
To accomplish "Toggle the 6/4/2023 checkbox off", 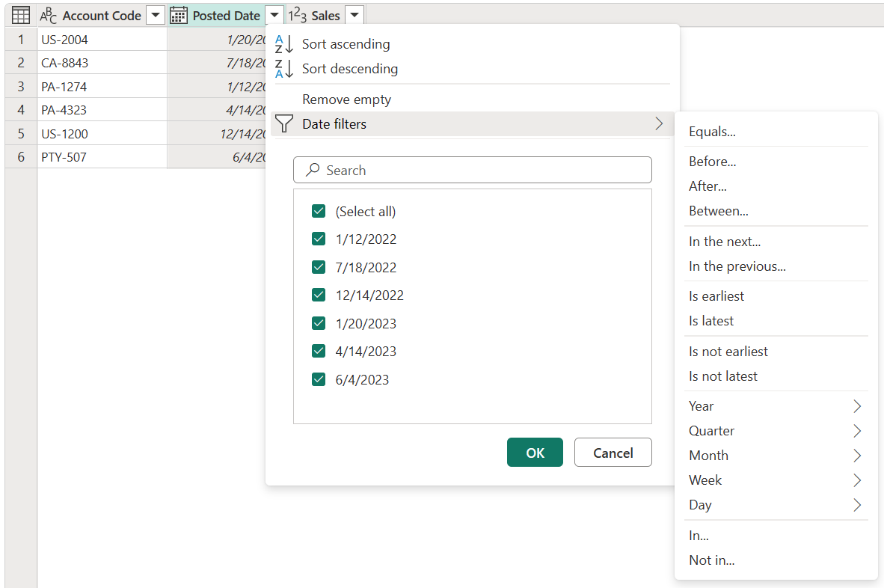I will 319,379.
